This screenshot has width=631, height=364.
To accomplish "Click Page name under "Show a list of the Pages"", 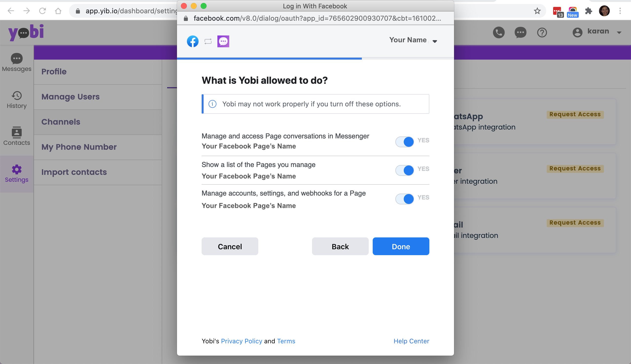I will 249,176.
